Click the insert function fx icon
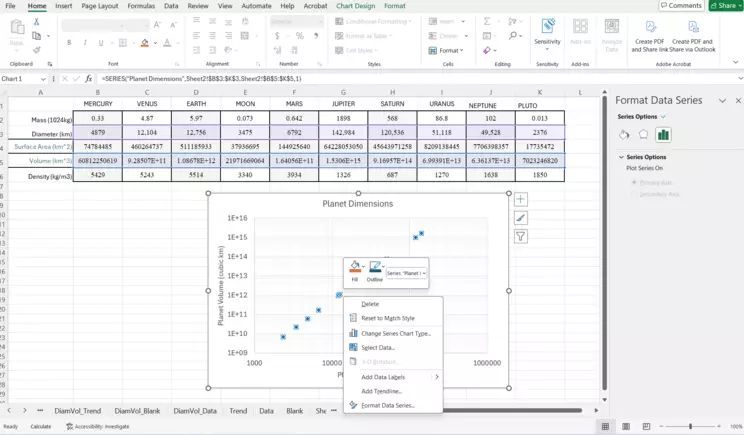The image size is (744, 435). (x=89, y=79)
